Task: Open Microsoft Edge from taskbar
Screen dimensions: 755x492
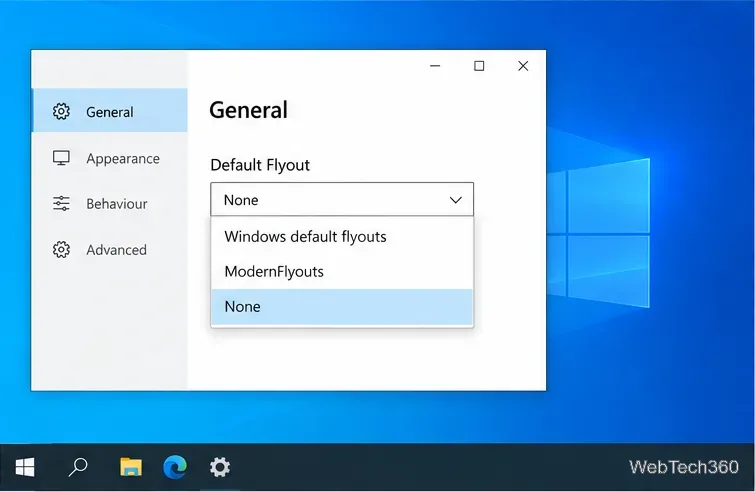Action: click(x=175, y=467)
